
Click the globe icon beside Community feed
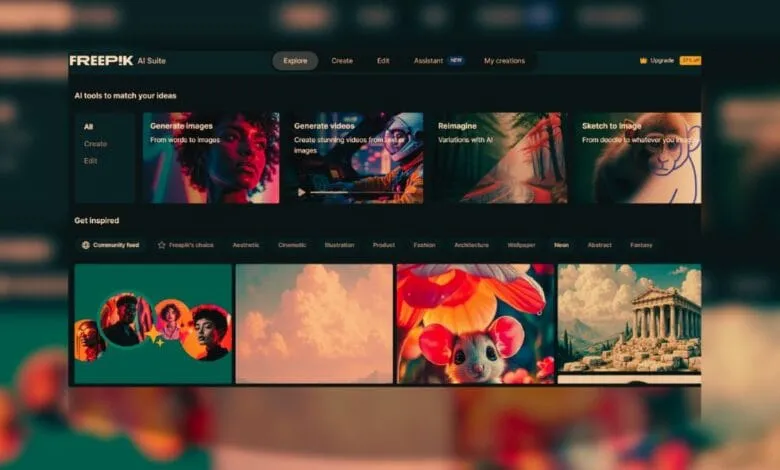[86, 245]
